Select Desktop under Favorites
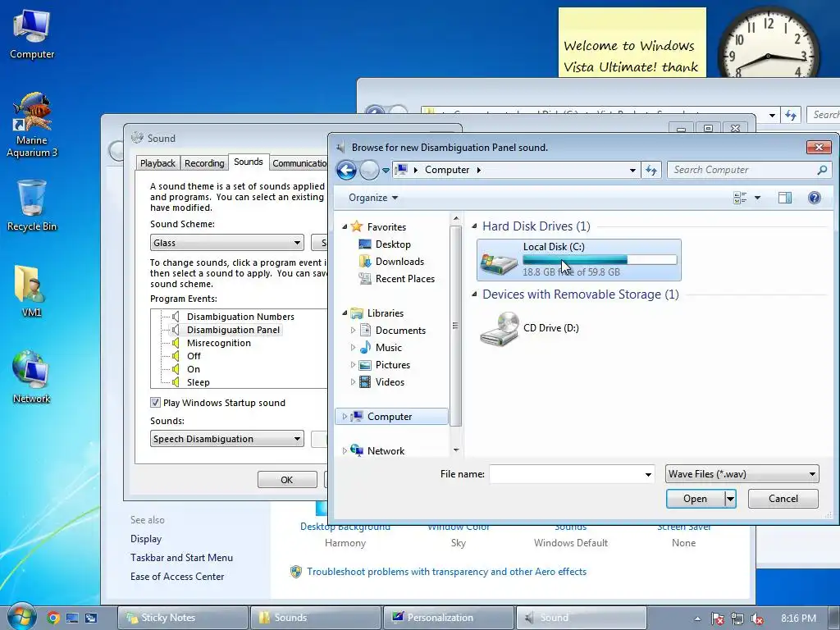The image size is (840, 630). coord(393,244)
